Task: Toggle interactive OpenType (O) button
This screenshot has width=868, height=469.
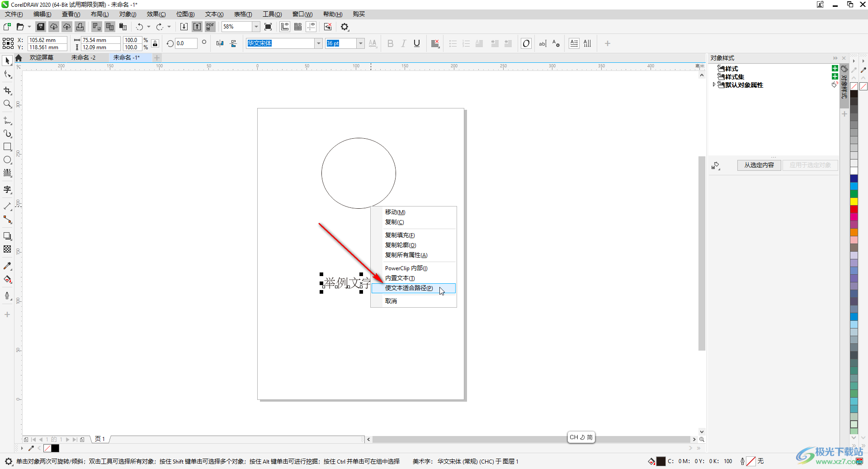Action: (x=526, y=43)
